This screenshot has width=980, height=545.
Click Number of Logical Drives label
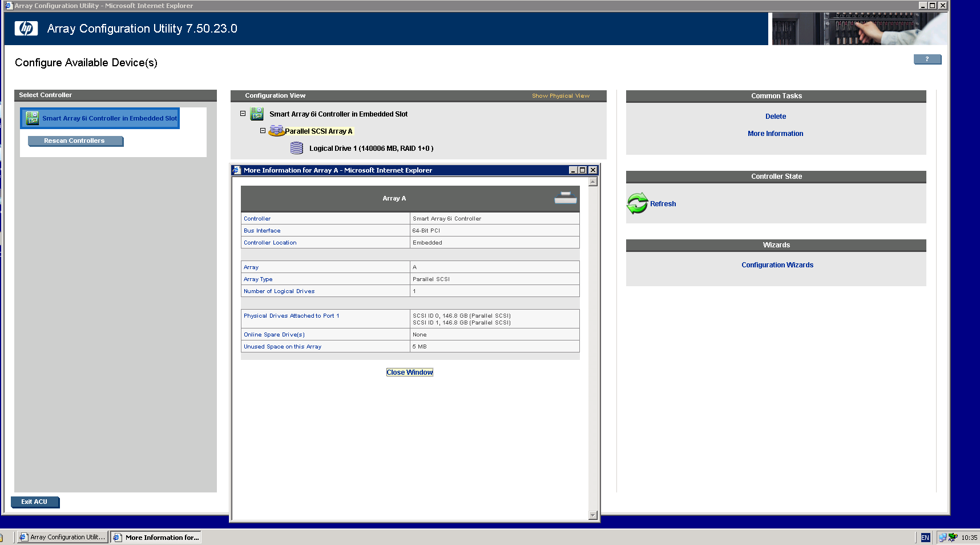(x=279, y=291)
